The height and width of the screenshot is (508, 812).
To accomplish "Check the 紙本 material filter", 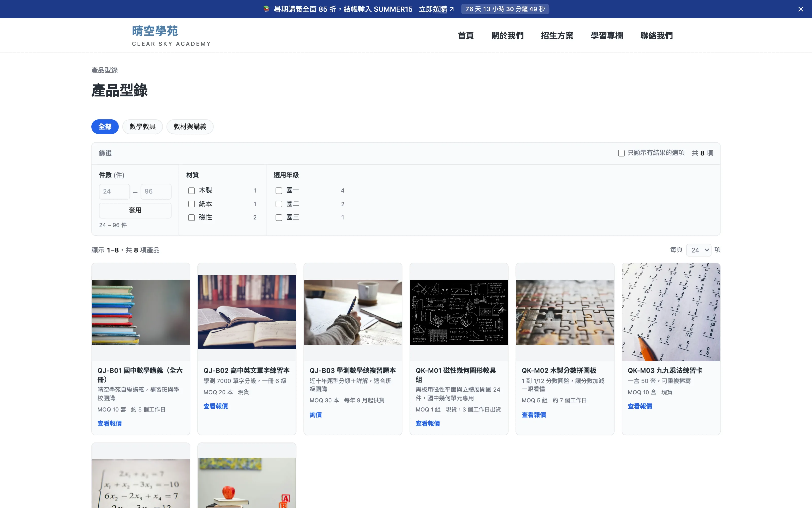I will tap(192, 204).
